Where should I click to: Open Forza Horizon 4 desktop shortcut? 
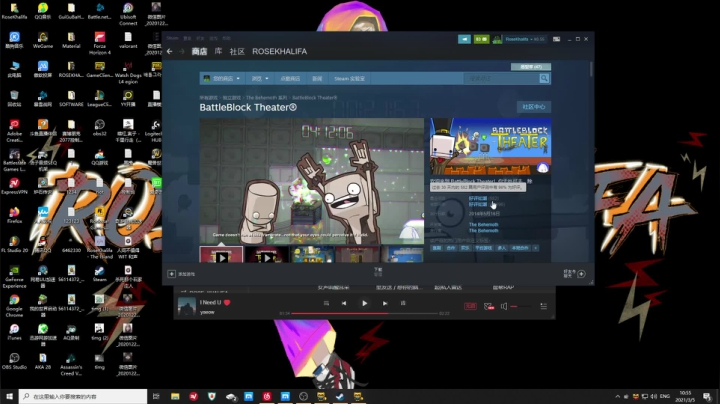100,43
